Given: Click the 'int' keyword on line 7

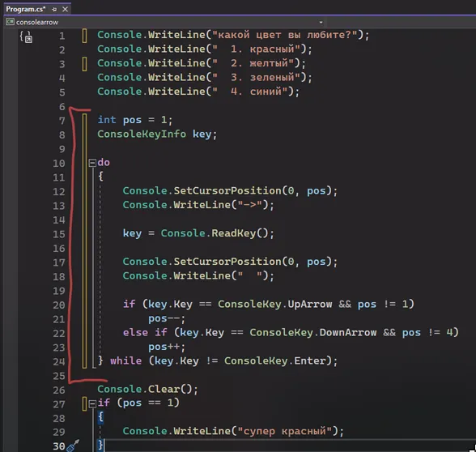Looking at the screenshot, I should tap(107, 120).
